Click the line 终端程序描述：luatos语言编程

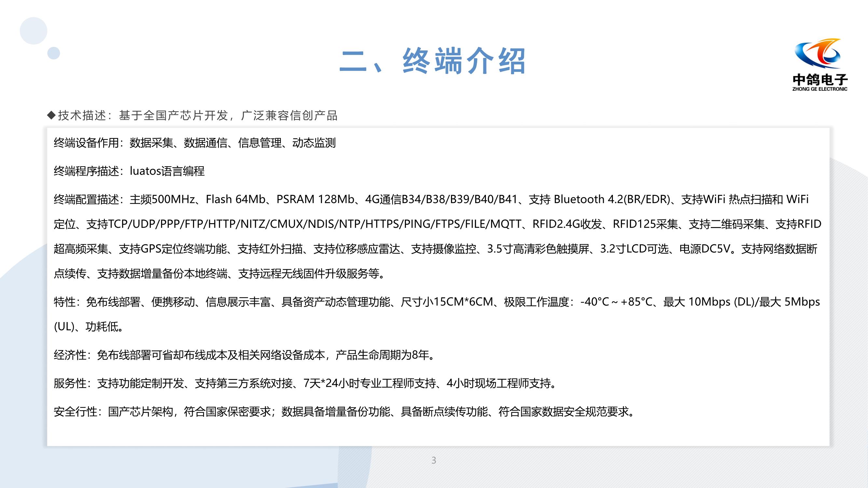[129, 171]
